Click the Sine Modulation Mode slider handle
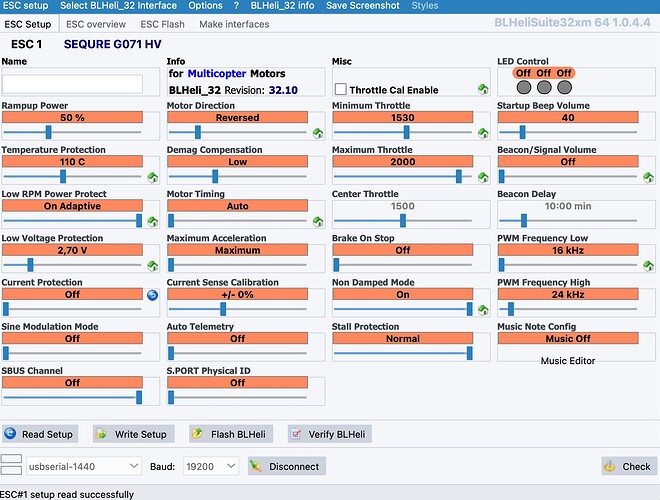This screenshot has width=660, height=500. click(x=6, y=353)
